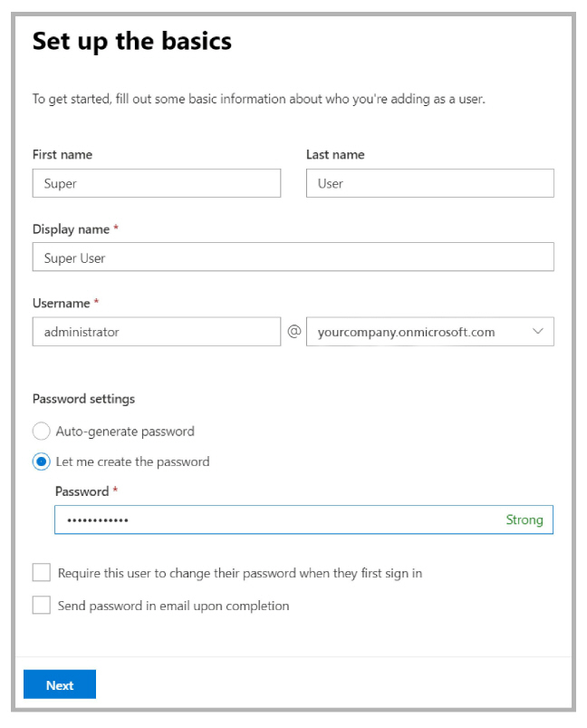Click the Display name label
Screen dimensions: 587x728
tap(71, 228)
